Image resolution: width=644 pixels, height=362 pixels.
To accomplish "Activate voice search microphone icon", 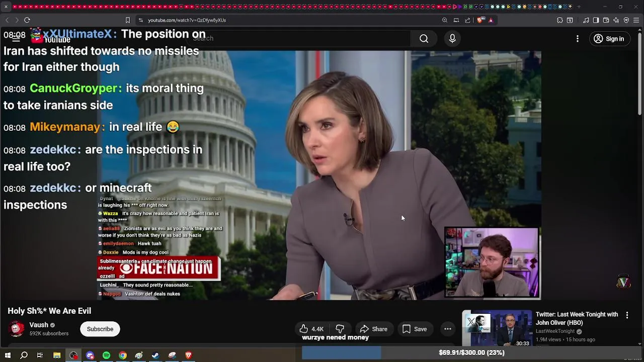I will click(452, 39).
